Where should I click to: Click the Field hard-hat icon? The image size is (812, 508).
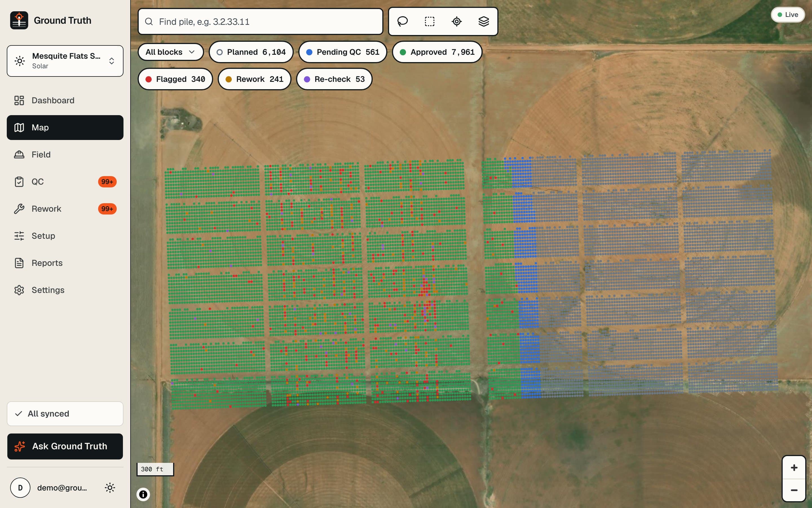click(19, 155)
